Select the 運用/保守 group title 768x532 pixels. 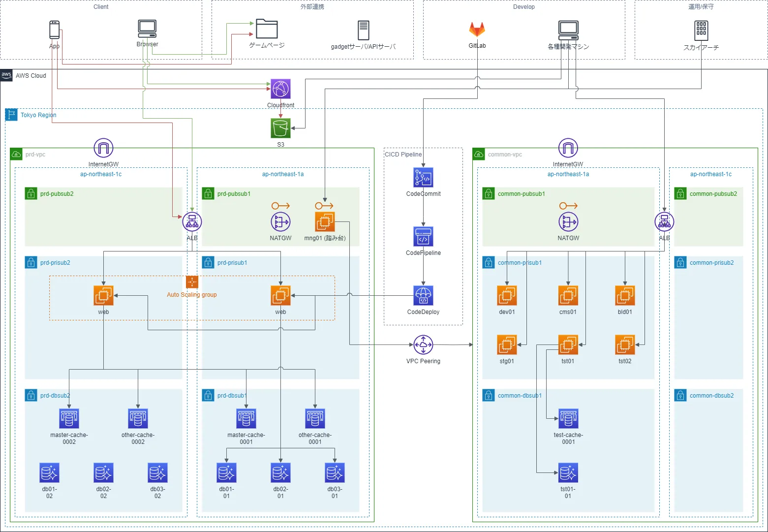(x=701, y=7)
